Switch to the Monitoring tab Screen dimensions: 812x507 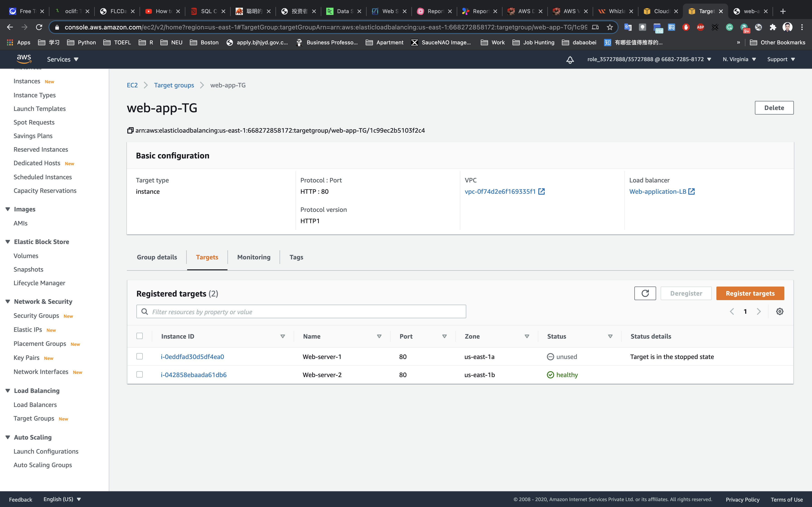[x=254, y=257]
